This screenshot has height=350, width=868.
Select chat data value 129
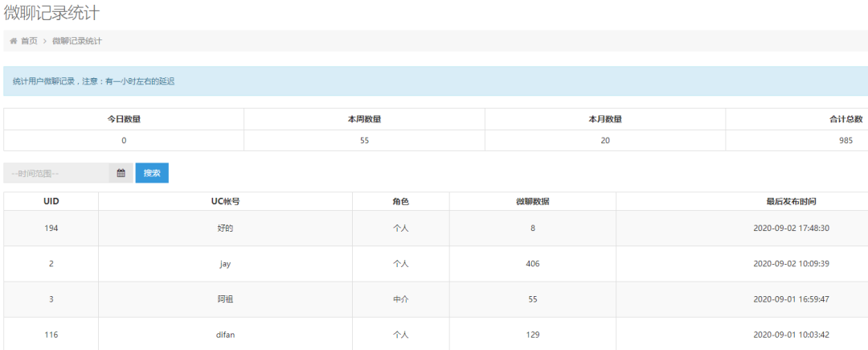(533, 335)
